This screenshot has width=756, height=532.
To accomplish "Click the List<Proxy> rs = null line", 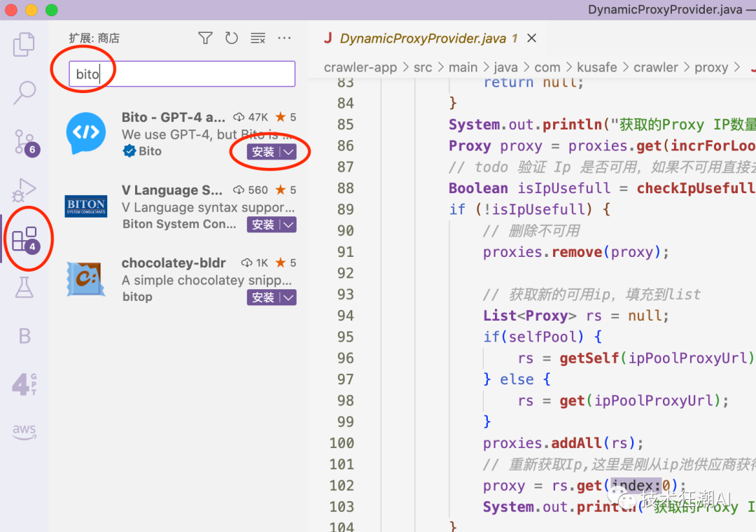I will pyautogui.click(x=575, y=316).
